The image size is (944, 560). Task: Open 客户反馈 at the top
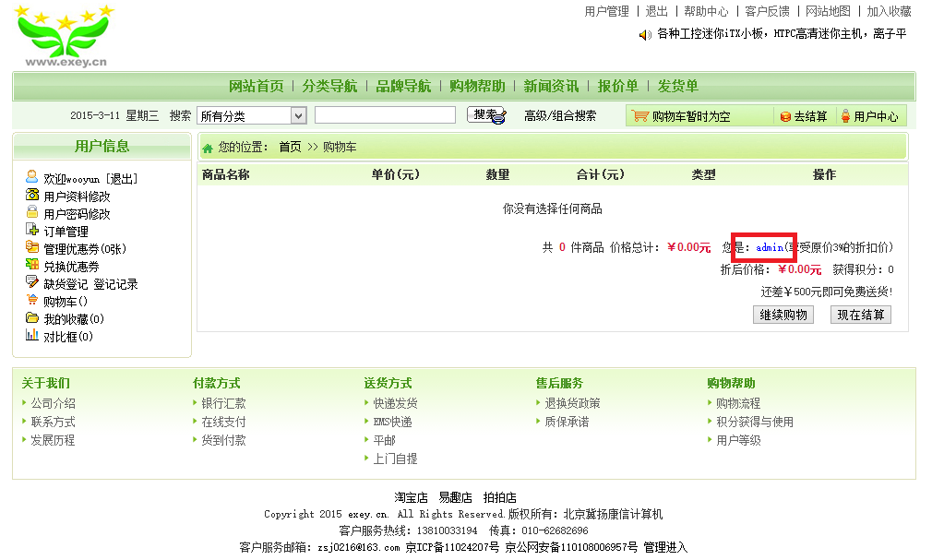coord(767,11)
